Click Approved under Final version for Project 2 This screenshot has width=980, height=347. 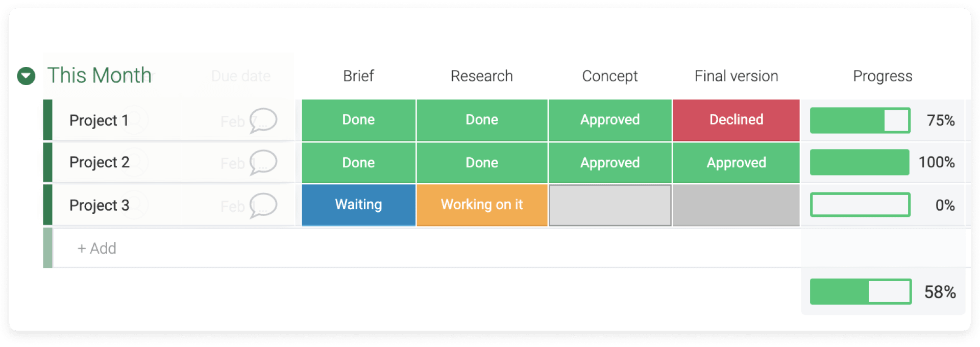[x=736, y=162]
